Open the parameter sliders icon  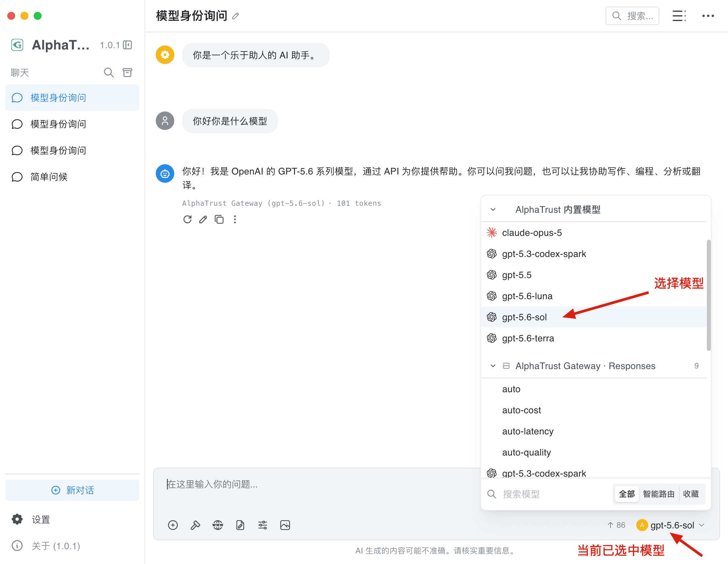[263, 525]
